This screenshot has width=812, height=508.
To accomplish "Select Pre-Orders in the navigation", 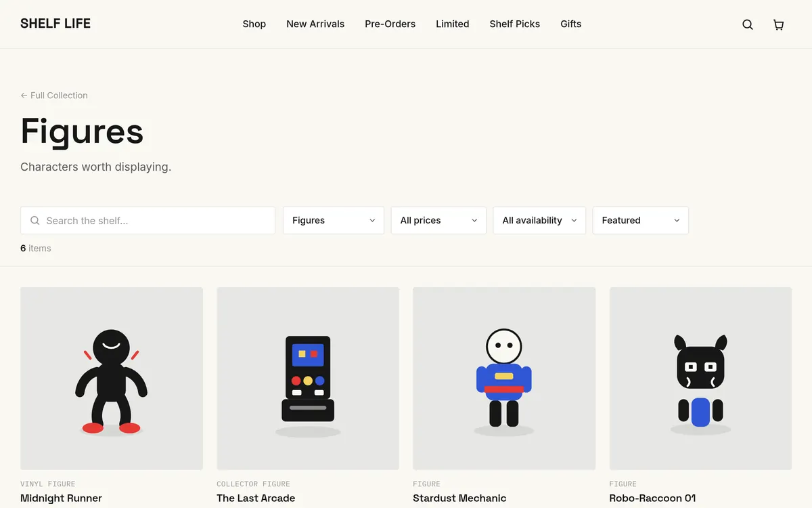I will tap(390, 24).
